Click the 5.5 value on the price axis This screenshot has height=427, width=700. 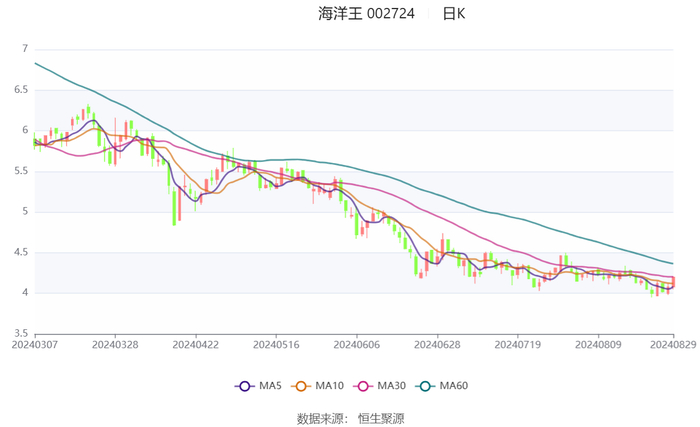point(19,171)
